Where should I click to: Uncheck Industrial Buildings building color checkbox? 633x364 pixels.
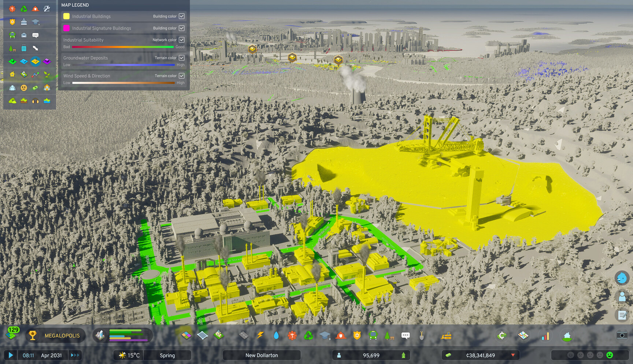tap(182, 16)
